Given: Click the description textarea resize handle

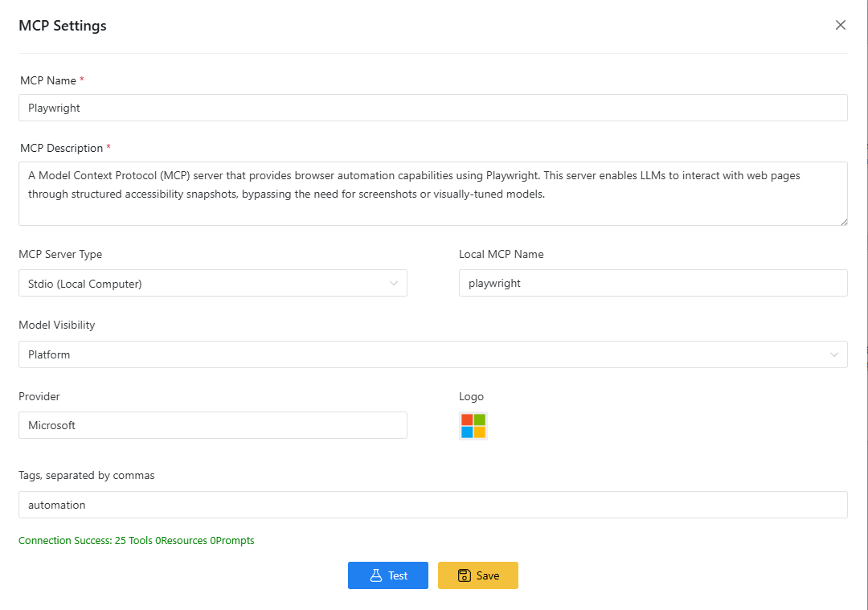Looking at the screenshot, I should pyautogui.click(x=843, y=221).
